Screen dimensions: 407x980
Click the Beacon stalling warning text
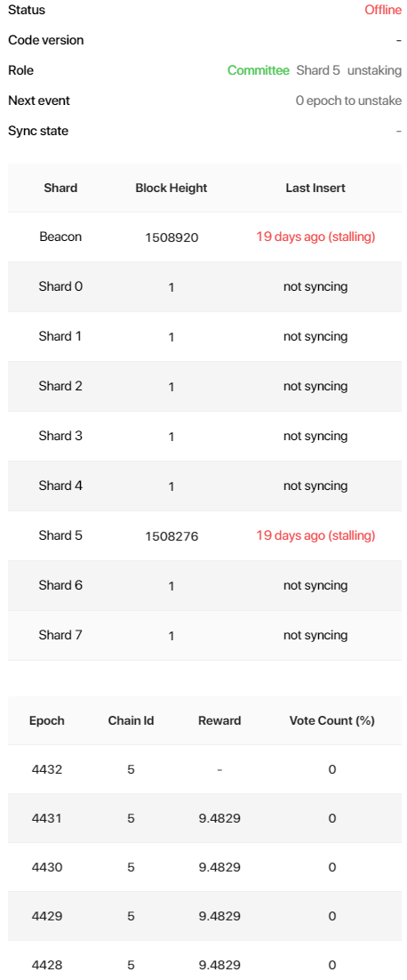click(315, 237)
